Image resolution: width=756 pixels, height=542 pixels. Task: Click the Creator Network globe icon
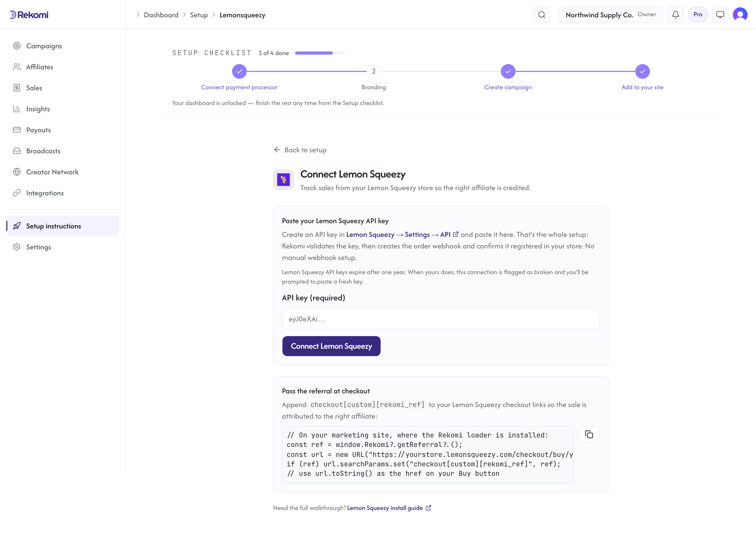point(17,172)
